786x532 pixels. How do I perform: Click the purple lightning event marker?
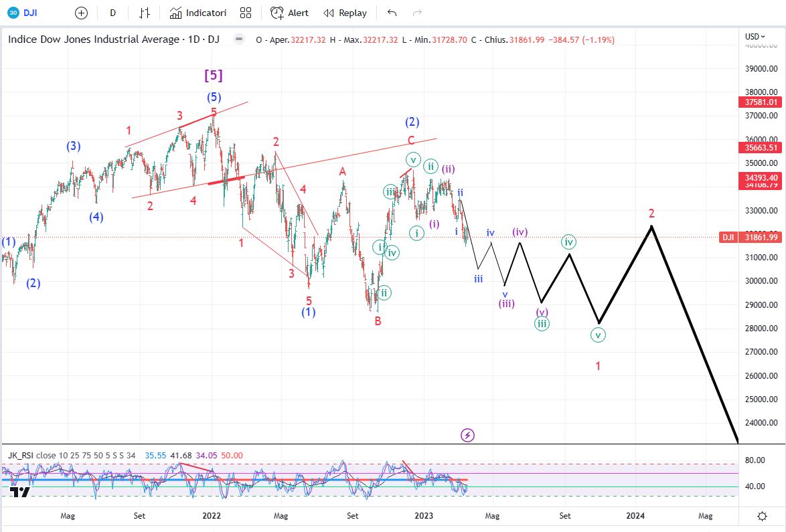467,436
